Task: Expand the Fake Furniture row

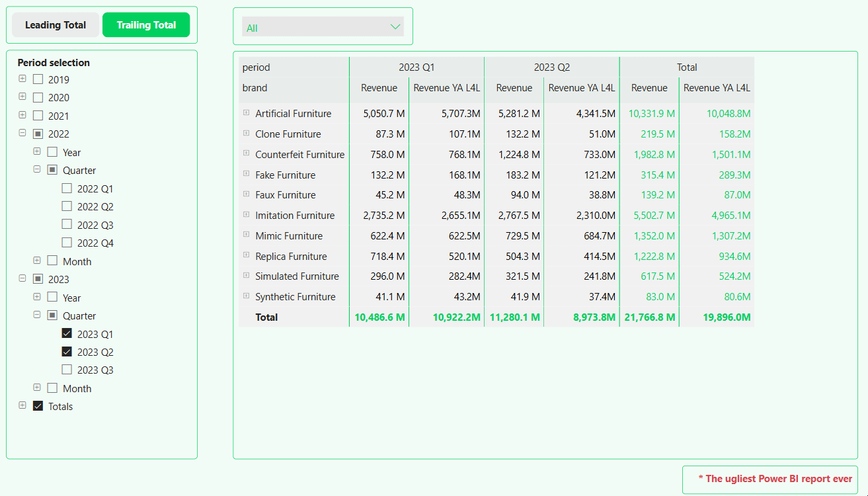Action: click(247, 175)
